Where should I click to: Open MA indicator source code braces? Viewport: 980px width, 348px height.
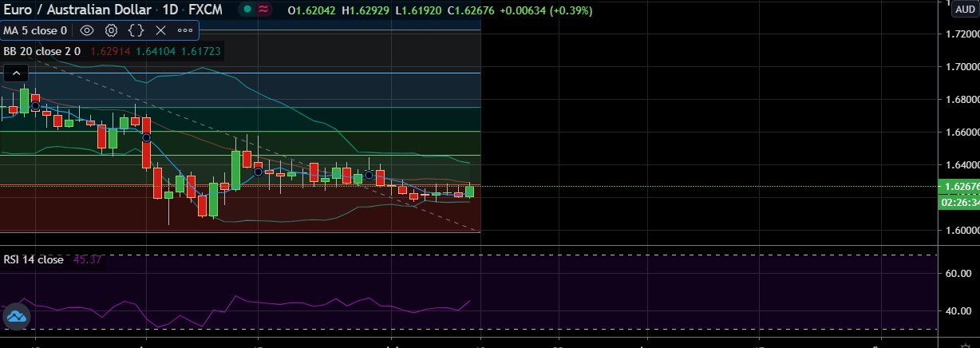point(136,30)
